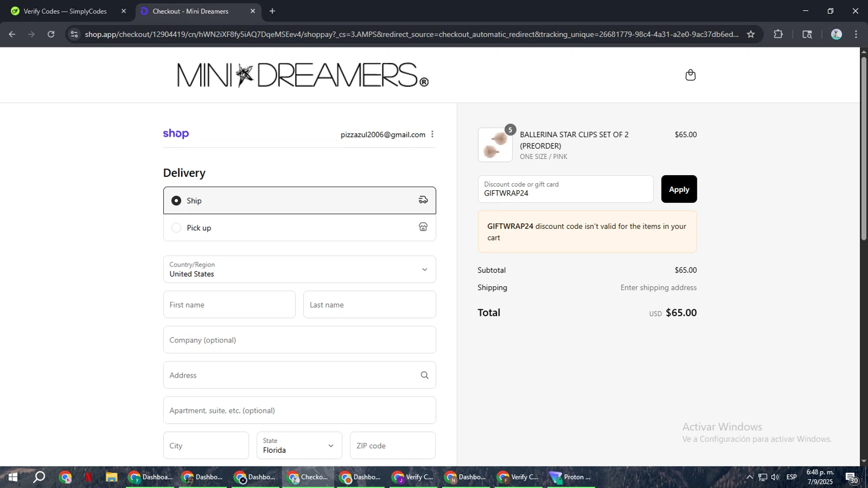The height and width of the screenshot is (488, 868).
Task: Open the first Verify C... taskbar window
Action: coord(413,477)
